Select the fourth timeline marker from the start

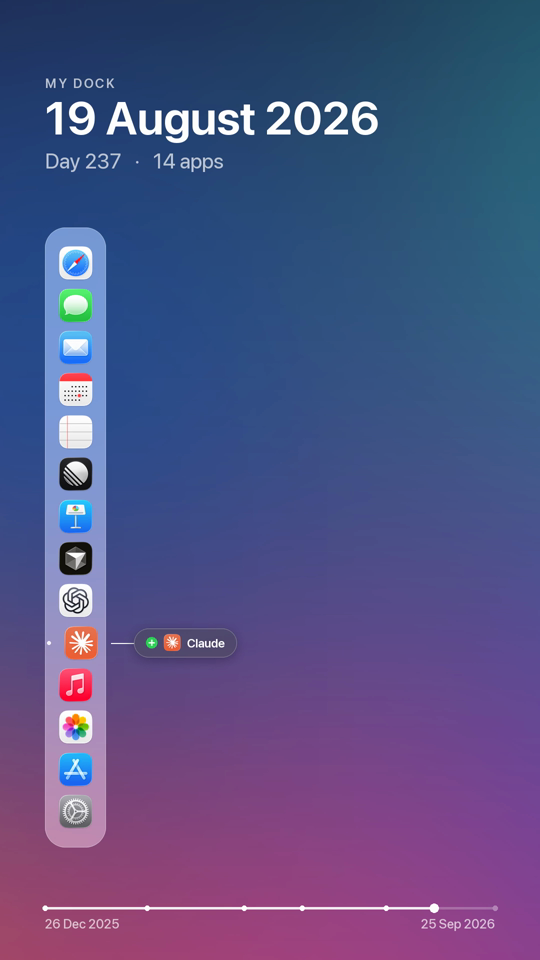point(302,908)
